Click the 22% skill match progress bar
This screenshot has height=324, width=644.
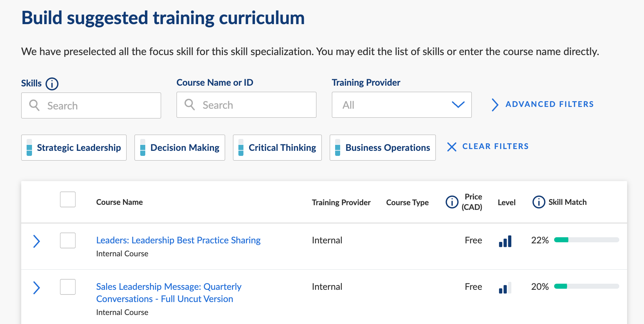click(586, 240)
